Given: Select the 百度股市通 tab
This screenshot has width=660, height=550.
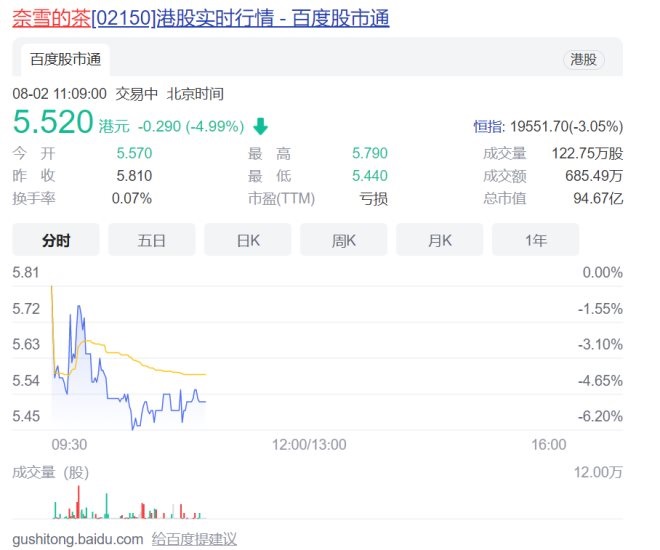Looking at the screenshot, I should click(x=66, y=60).
